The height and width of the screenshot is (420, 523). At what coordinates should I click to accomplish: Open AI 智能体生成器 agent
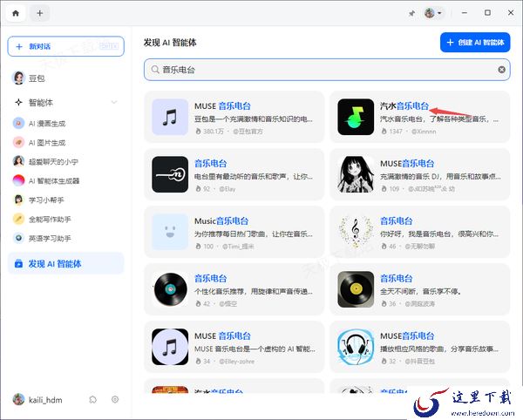[65, 180]
